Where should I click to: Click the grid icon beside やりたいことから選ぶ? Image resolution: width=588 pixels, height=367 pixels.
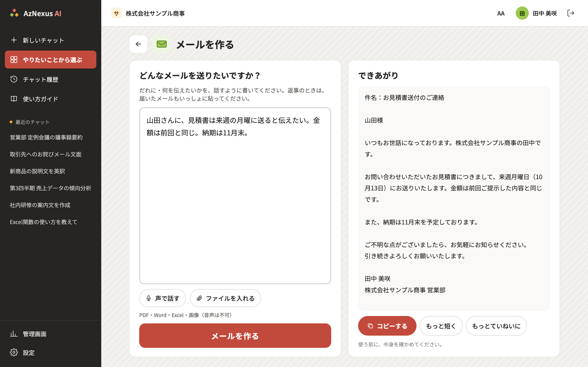point(14,59)
